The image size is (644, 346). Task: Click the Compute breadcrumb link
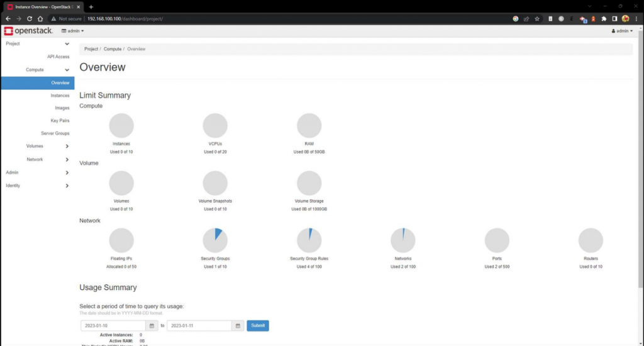click(x=113, y=49)
